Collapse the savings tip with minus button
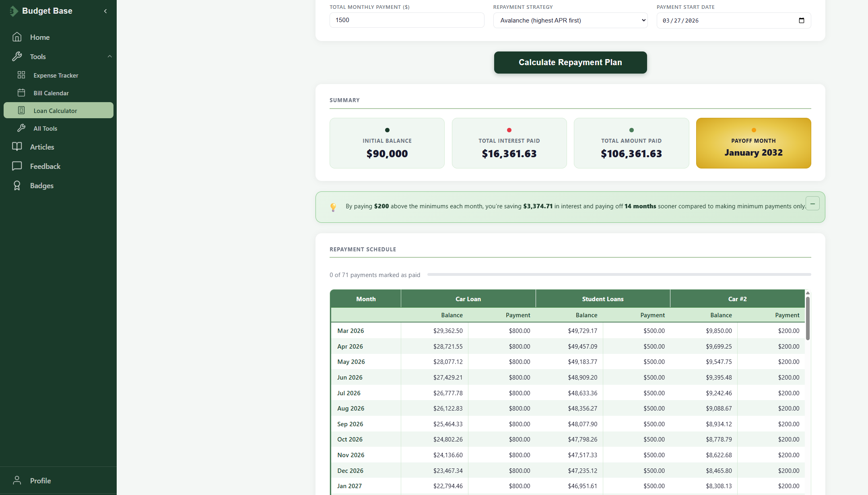This screenshot has width=868, height=495. coord(812,204)
